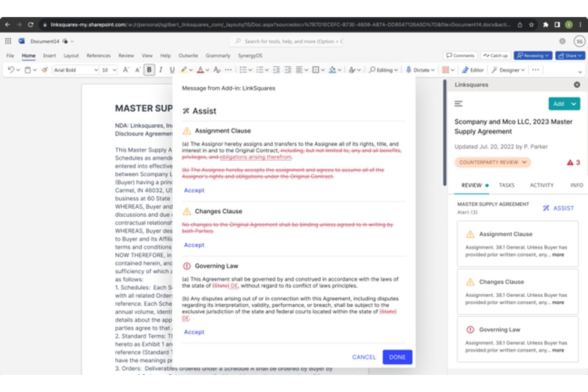Switch to the Tasks tab
The width and height of the screenshot is (588, 392).
[x=507, y=185]
